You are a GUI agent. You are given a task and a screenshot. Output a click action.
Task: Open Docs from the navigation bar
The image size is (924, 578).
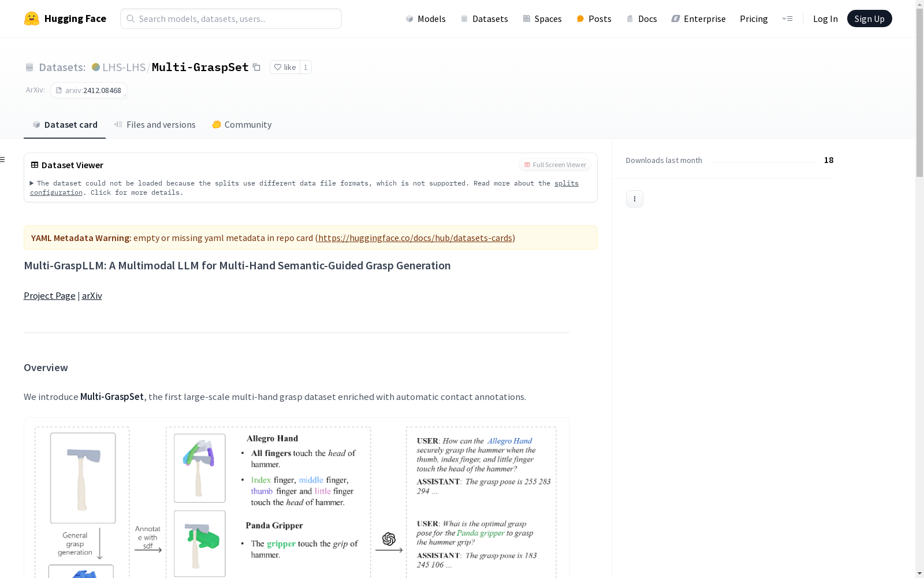(x=642, y=18)
